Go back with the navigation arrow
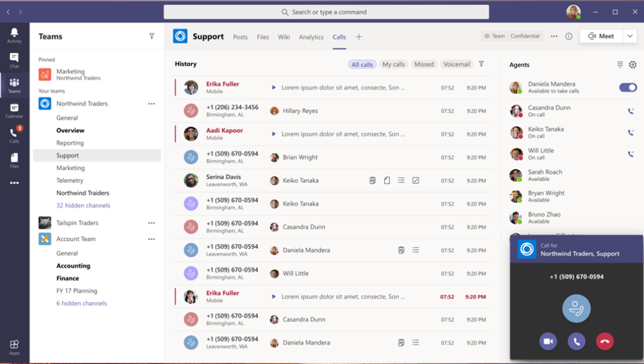Image resolution: width=644 pixels, height=364 pixels. 8,12
